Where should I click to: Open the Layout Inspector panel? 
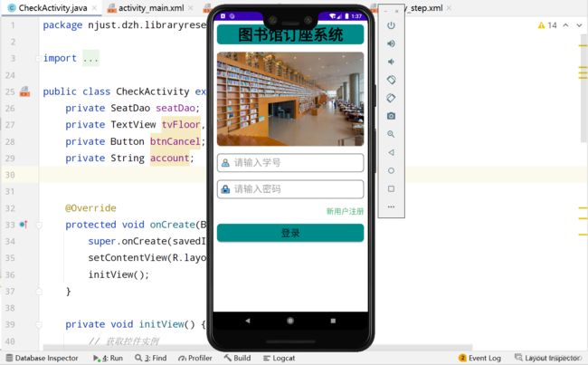pos(546,358)
